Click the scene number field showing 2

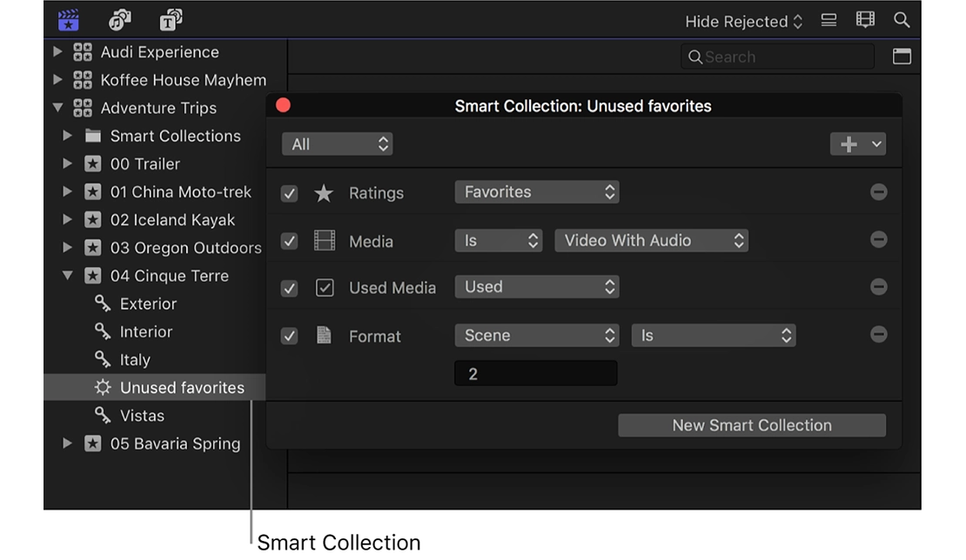coord(535,372)
